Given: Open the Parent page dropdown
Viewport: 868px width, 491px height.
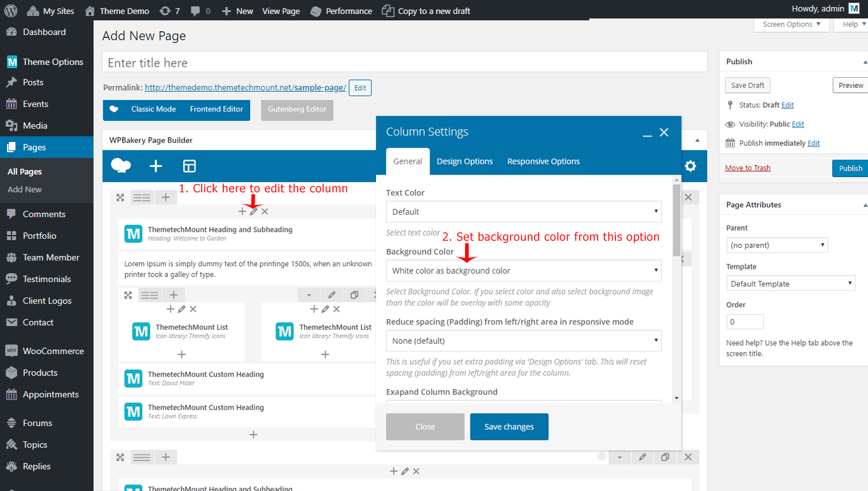Looking at the screenshot, I should pos(776,245).
